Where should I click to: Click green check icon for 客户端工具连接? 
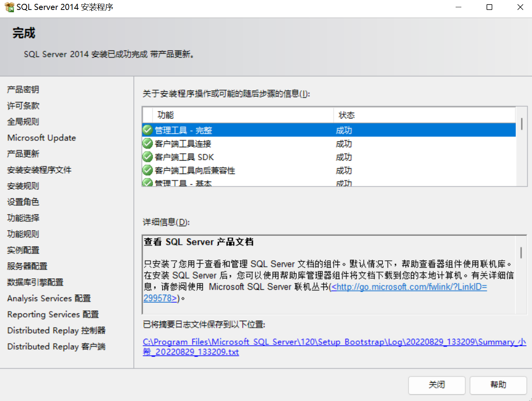(147, 143)
